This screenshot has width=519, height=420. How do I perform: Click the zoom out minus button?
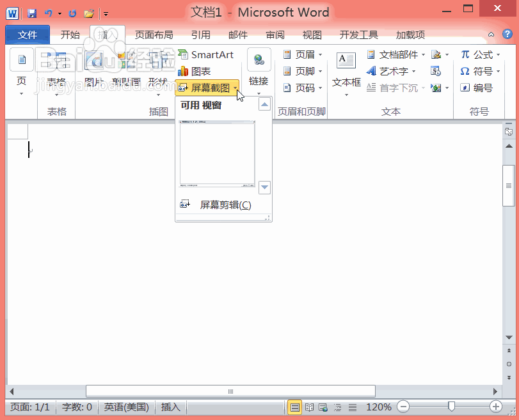point(403,407)
